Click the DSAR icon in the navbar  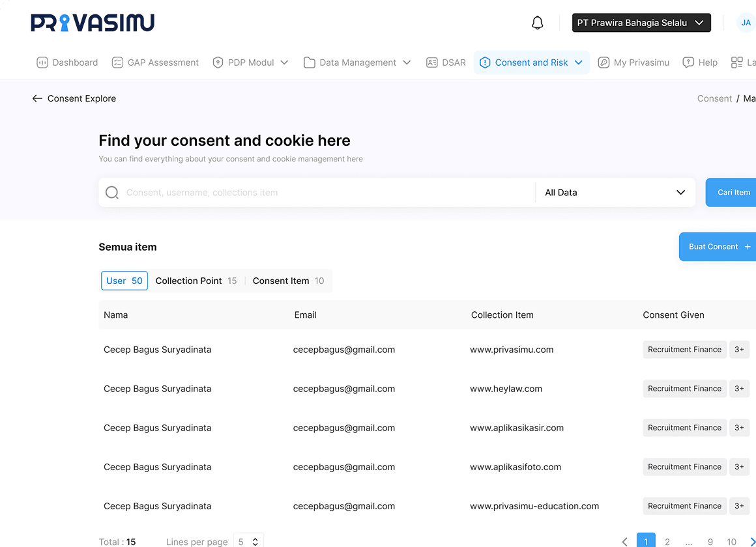click(x=432, y=62)
